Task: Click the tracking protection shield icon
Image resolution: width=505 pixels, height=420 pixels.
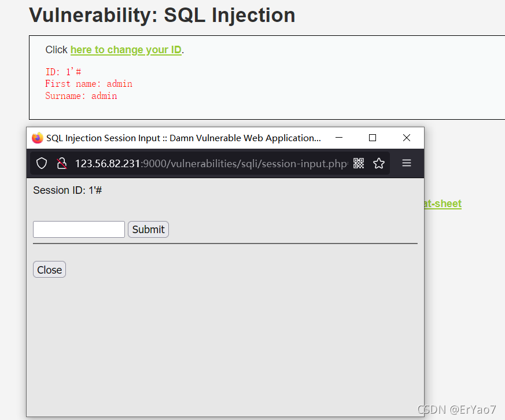Action: (x=42, y=163)
